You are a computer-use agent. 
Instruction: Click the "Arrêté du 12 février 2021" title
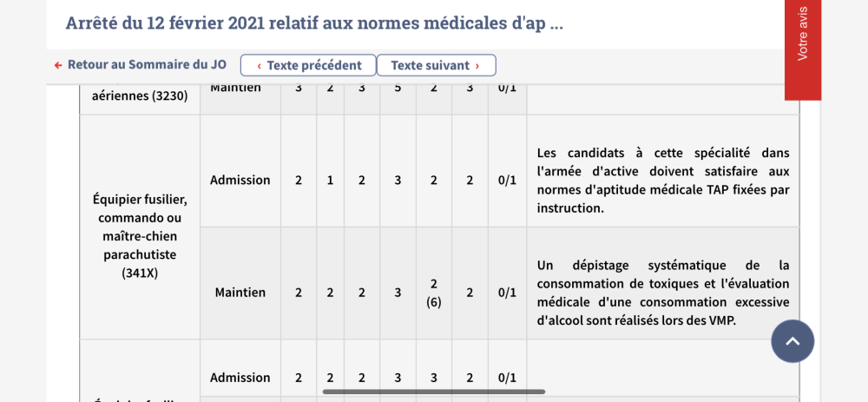[314, 23]
